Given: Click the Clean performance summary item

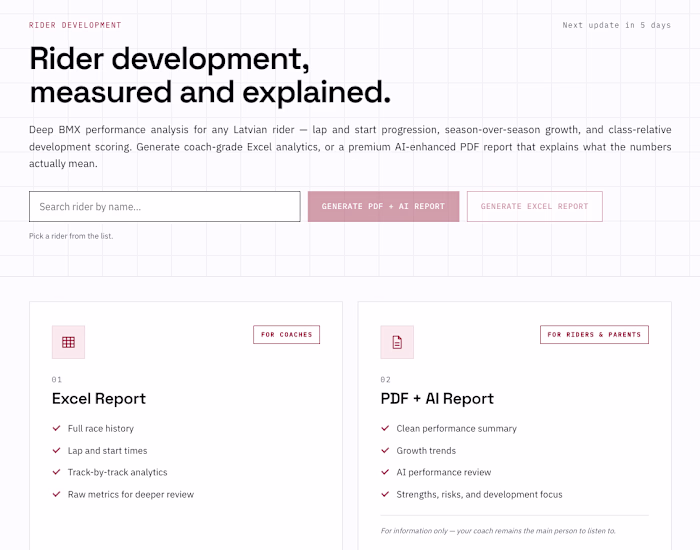Looking at the screenshot, I should pos(456,428).
